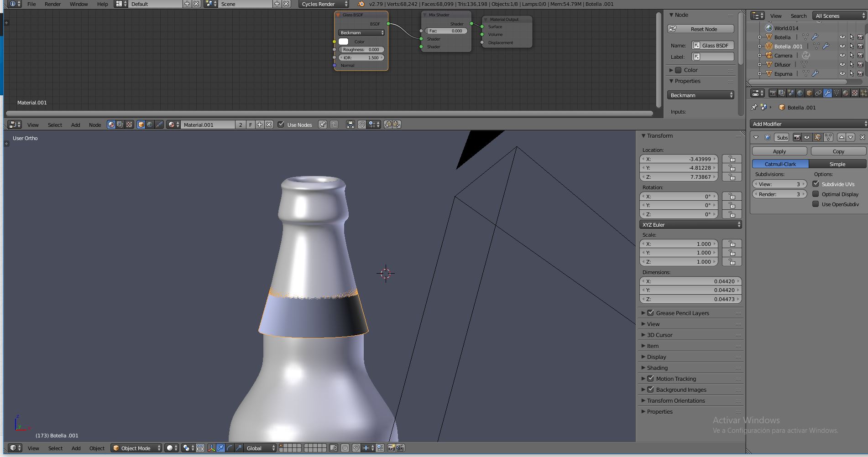Image resolution: width=868 pixels, height=457 pixels.
Task: Open the Mesh Data tab in Properties
Action: tap(837, 93)
